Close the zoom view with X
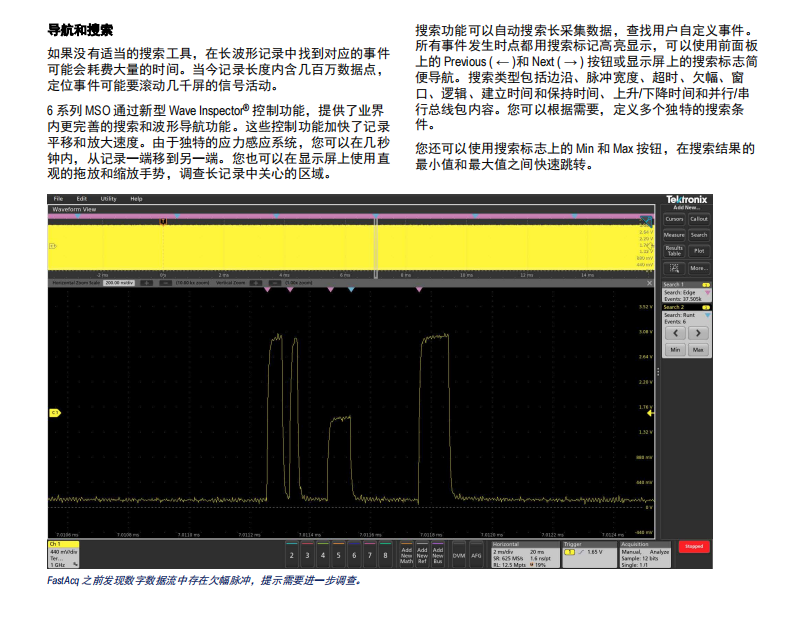 pyautogui.click(x=649, y=283)
